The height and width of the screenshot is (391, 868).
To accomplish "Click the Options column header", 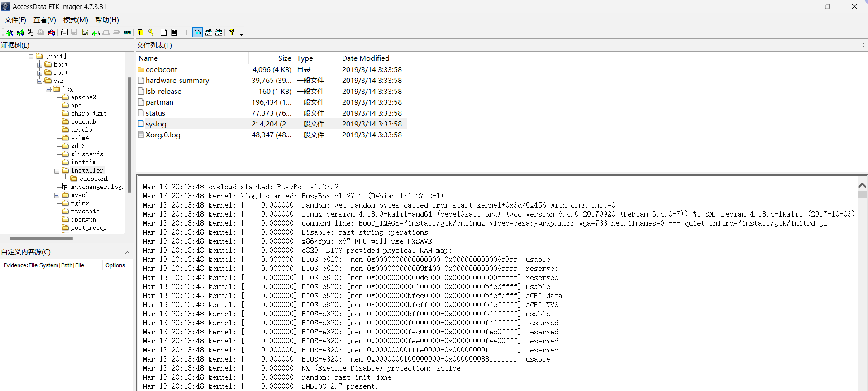I will pos(117,265).
